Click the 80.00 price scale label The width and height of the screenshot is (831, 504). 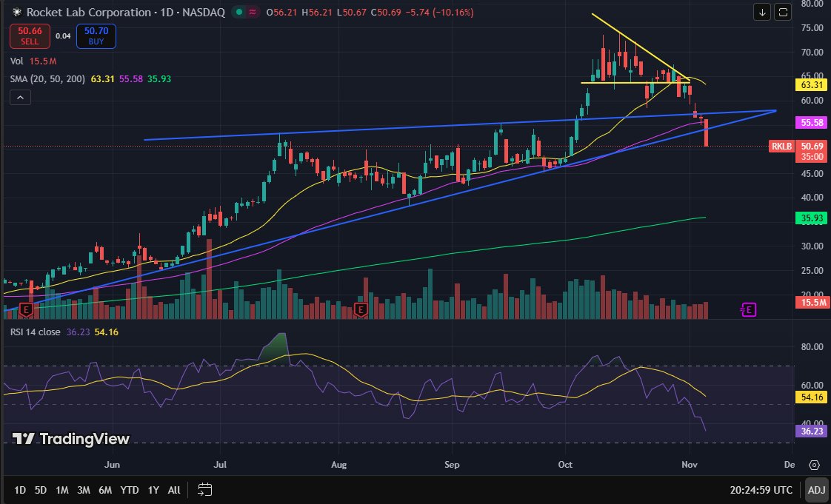(812, 3)
